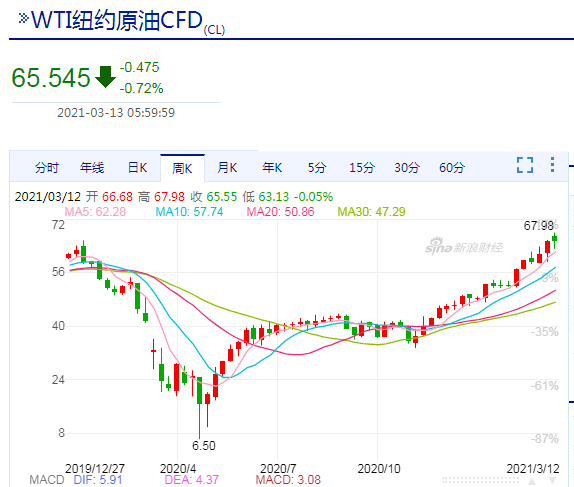This screenshot has height=487, width=574.
Task: Click the MA30 legend label
Action: pos(371,212)
